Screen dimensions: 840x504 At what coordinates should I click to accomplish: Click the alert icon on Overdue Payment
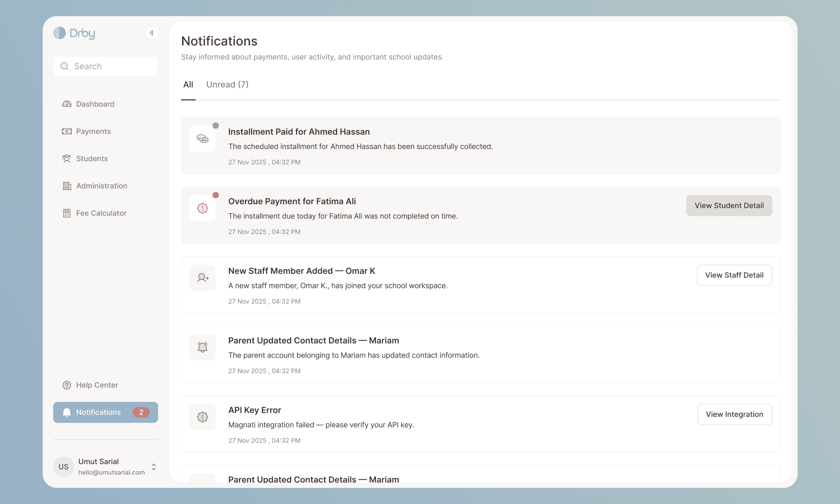202,209
